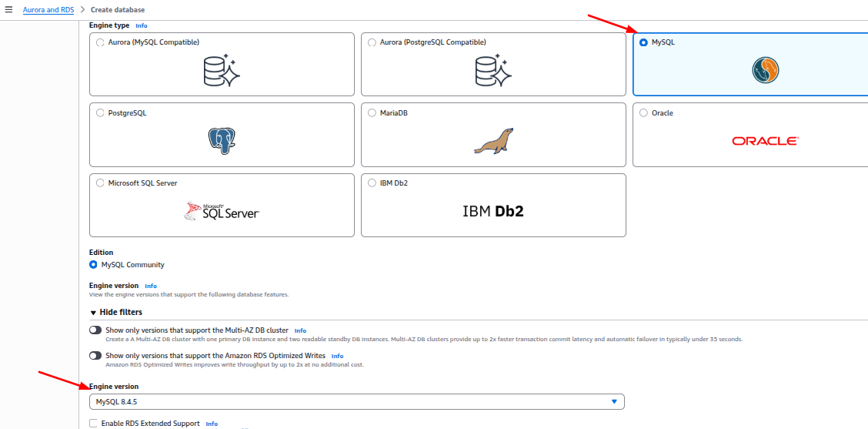This screenshot has width=868, height=429.
Task: Click the Create database breadcrumb text
Action: pos(118,10)
